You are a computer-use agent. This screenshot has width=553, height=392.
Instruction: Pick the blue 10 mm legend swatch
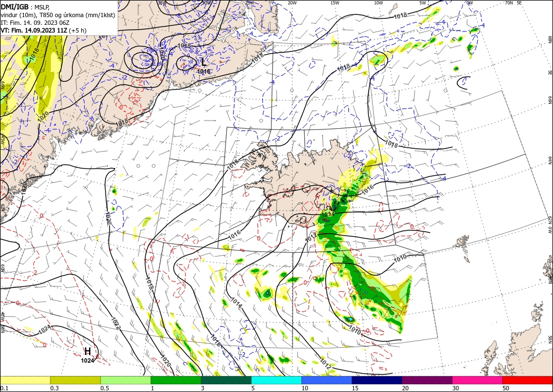click(x=327, y=380)
